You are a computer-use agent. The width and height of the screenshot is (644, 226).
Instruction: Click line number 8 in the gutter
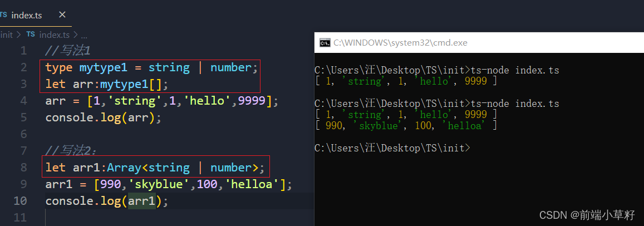click(23, 168)
